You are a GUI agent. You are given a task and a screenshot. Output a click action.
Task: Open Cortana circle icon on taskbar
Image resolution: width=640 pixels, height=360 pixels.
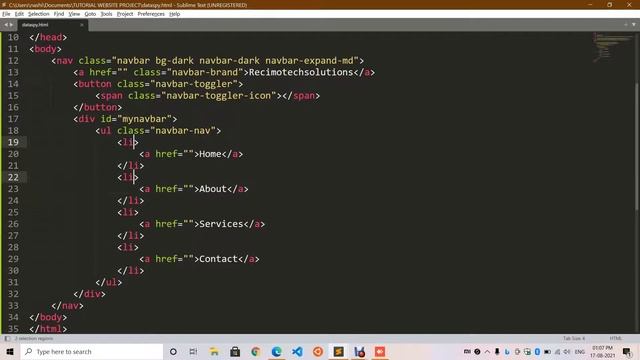[x=173, y=351]
